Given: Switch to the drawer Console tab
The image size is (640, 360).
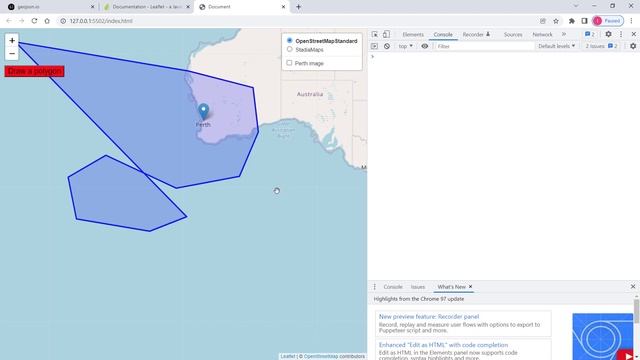Looking at the screenshot, I should (393, 287).
